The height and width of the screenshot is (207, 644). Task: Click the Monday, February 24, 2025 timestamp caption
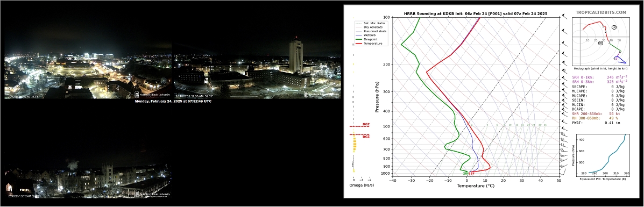coord(173,101)
